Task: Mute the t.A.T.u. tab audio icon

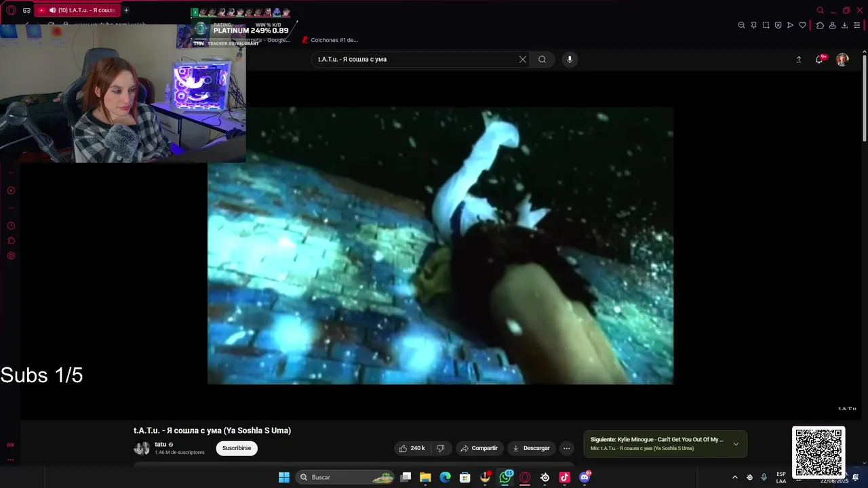Action: pyautogui.click(x=52, y=10)
